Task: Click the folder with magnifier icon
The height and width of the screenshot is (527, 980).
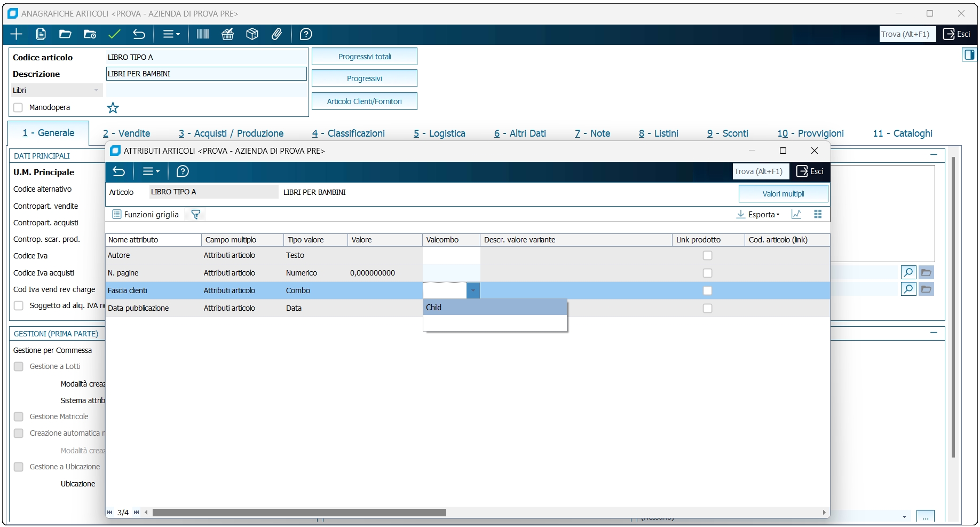Action: (x=90, y=34)
